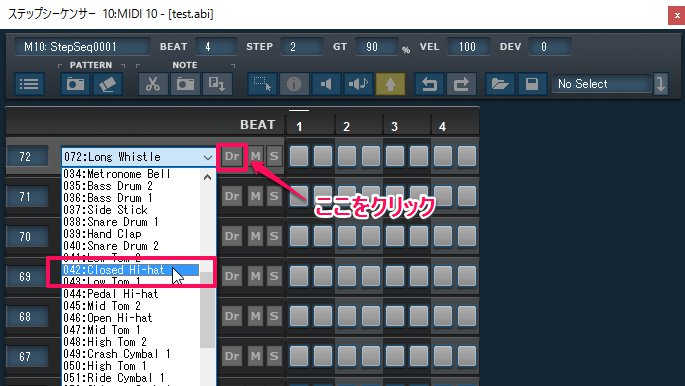Click the BEAT value field showing 4
Image resolution: width=685 pixels, height=386 pixels.
[216, 47]
